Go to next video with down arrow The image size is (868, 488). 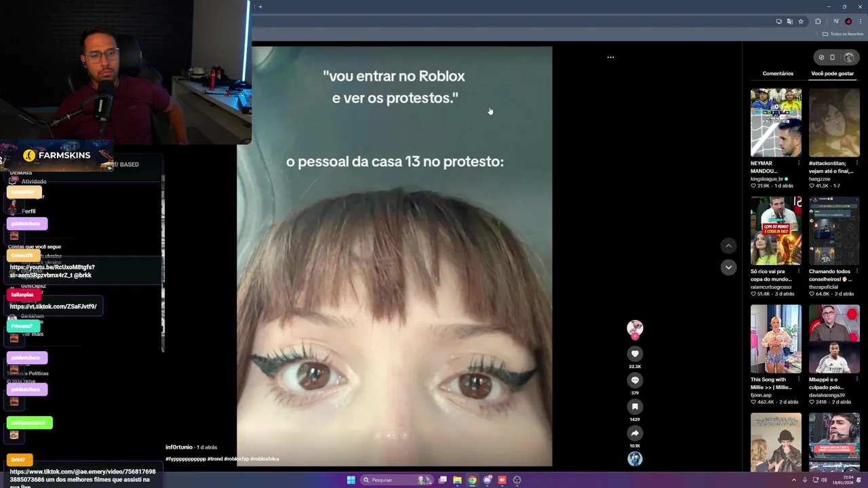pyautogui.click(x=728, y=267)
